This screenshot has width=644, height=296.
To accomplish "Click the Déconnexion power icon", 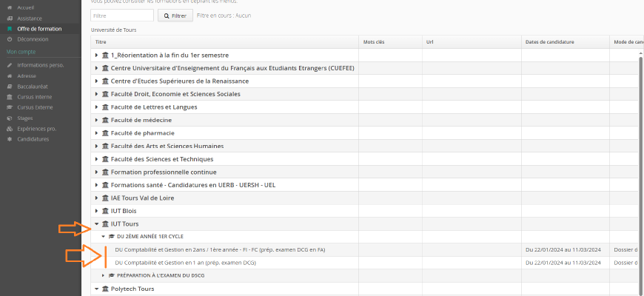I will (x=10, y=39).
